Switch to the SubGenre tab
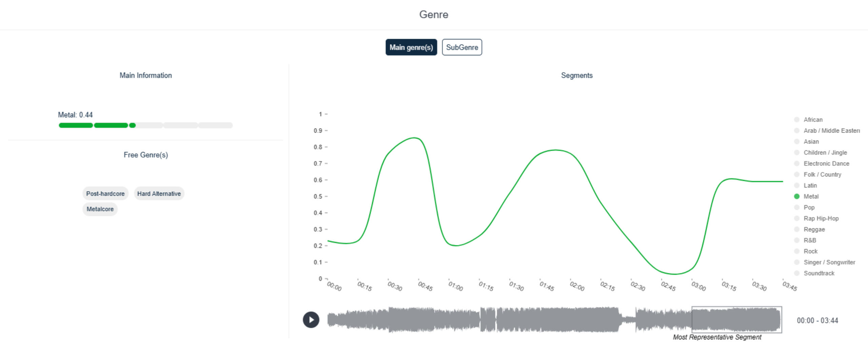Screen dimensions: 868x345 [462, 47]
